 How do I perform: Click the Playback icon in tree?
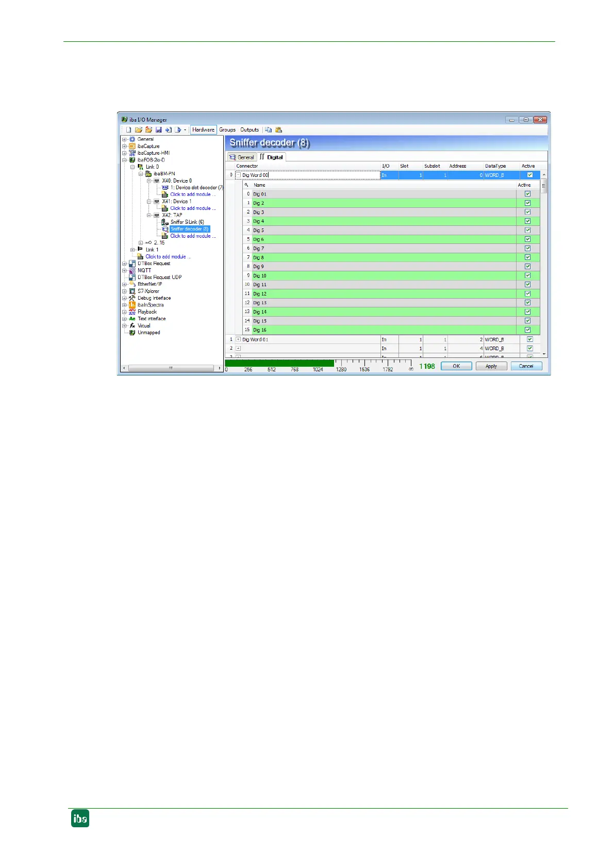coord(132,312)
